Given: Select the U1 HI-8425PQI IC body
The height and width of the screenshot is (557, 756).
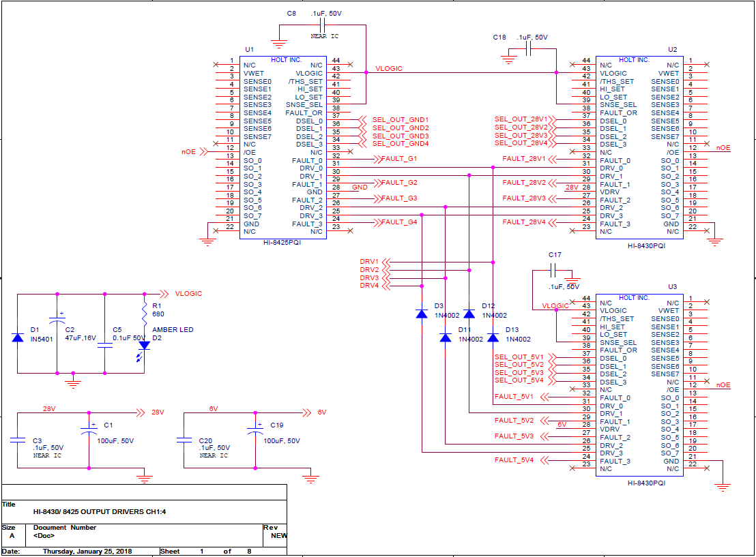Looking at the screenshot, I should (x=283, y=147).
